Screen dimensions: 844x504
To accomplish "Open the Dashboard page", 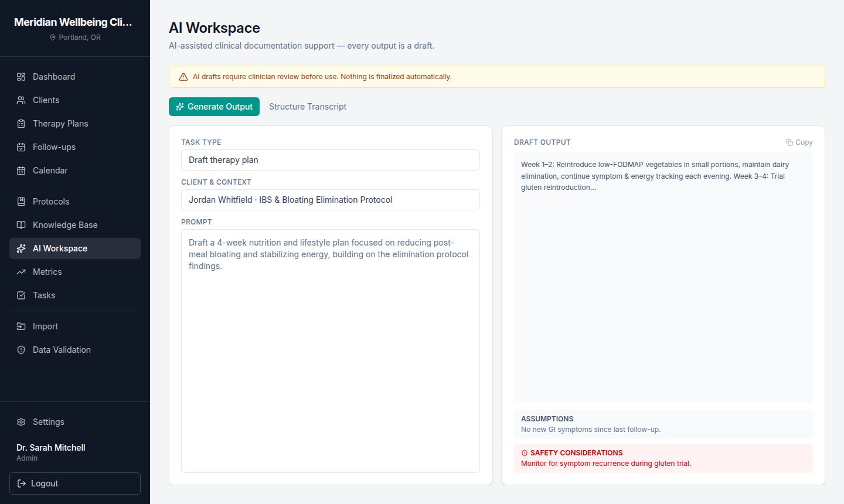I will tap(75, 77).
